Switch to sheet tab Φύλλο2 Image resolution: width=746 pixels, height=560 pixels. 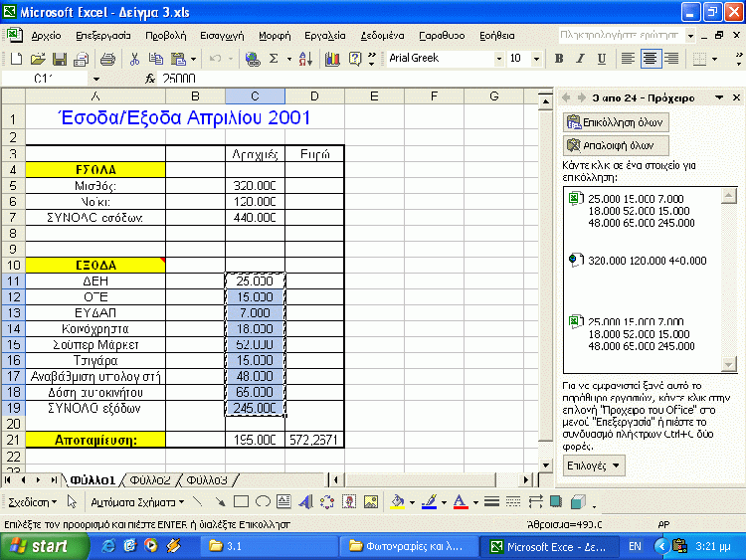pos(150,480)
